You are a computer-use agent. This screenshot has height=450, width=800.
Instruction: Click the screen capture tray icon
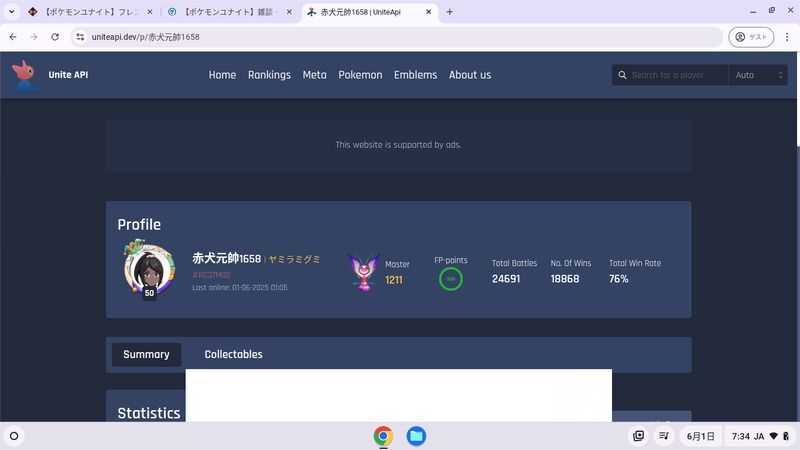click(638, 436)
